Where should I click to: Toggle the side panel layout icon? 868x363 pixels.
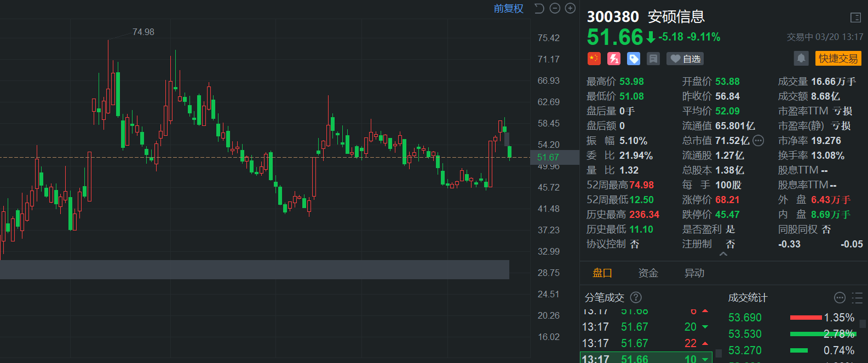click(x=855, y=18)
